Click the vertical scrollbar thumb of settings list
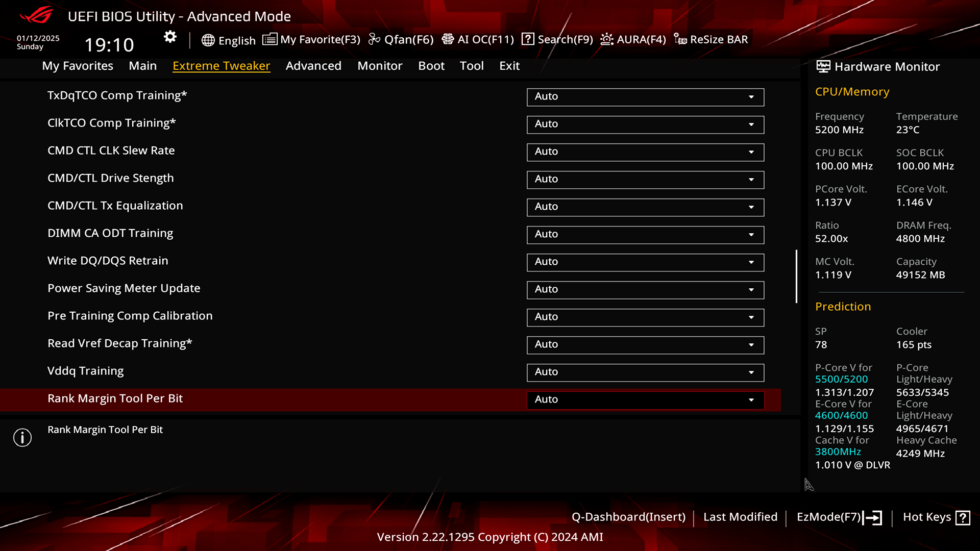Viewport: 980px width, 551px height. [796, 276]
